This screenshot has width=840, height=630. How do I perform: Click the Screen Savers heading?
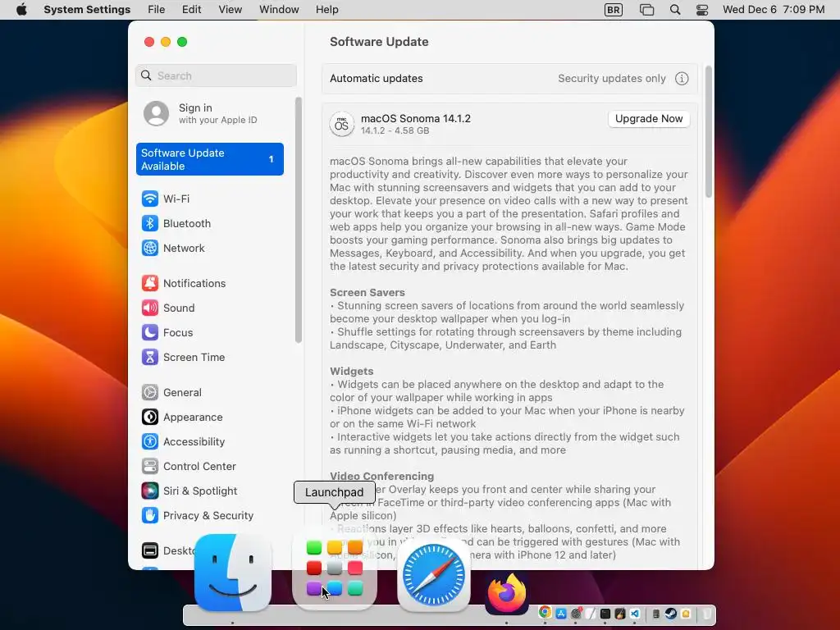pos(367,293)
